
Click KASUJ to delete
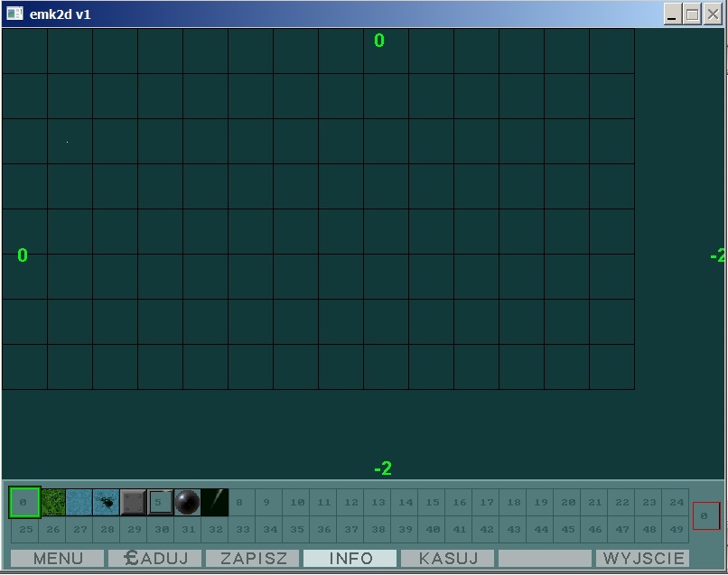pyautogui.click(x=447, y=559)
